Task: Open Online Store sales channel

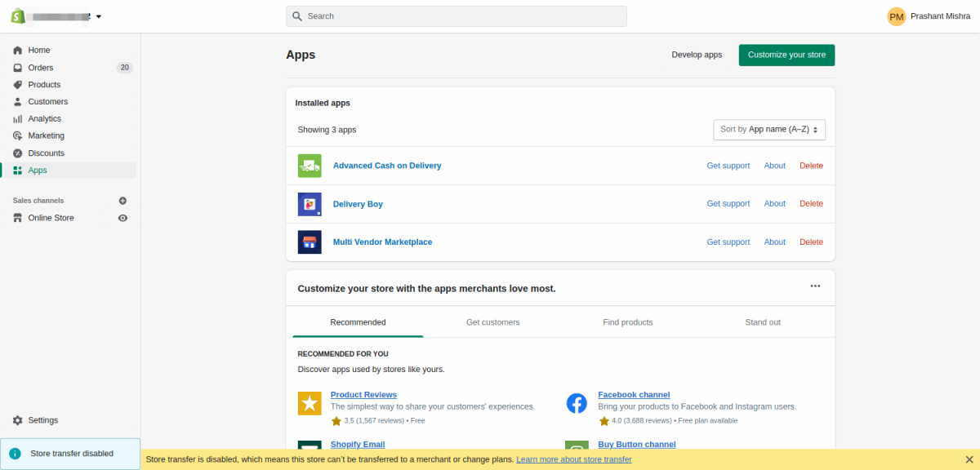Action: [x=51, y=218]
